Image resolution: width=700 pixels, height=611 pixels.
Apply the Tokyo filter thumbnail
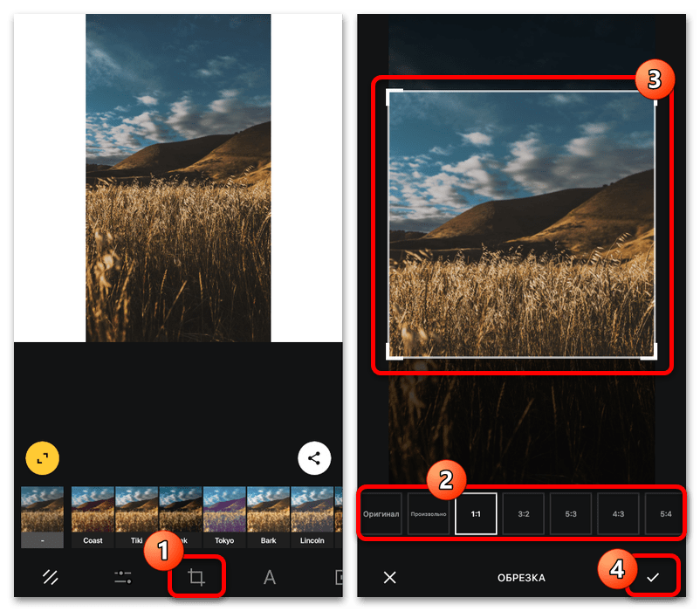click(x=224, y=517)
